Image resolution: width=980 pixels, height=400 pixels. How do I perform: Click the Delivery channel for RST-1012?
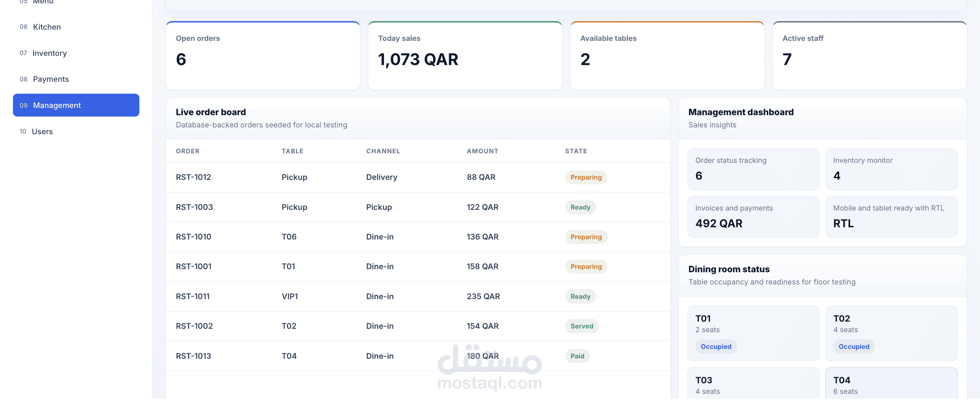tap(382, 177)
